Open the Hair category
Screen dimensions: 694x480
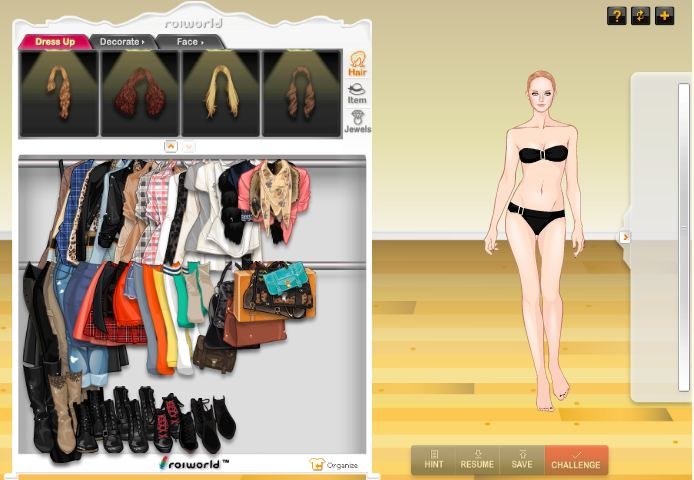[356, 64]
